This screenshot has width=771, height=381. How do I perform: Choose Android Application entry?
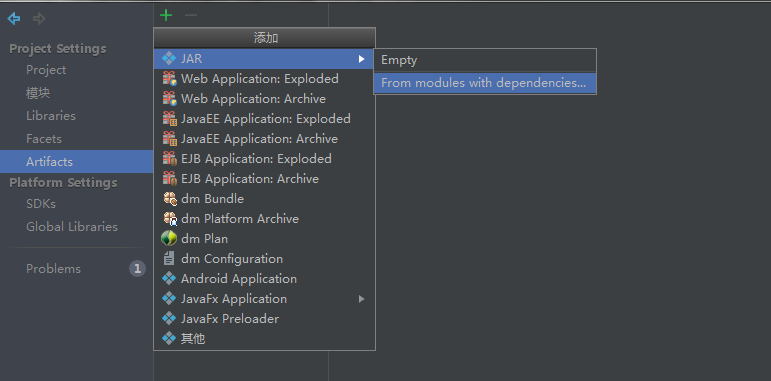(x=265, y=279)
